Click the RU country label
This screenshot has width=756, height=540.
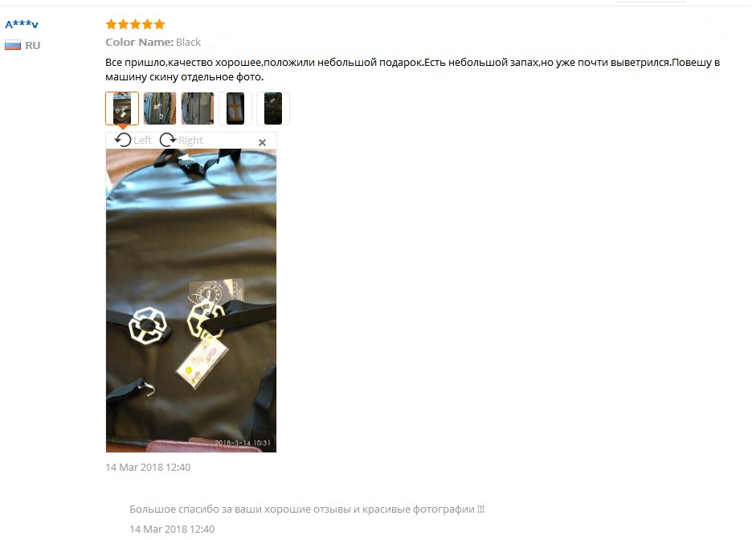click(x=33, y=45)
